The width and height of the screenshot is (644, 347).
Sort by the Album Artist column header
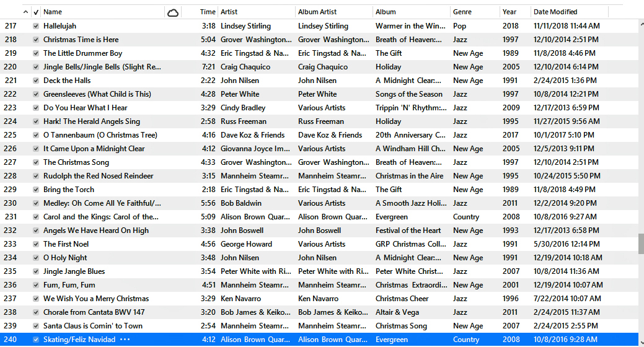tap(332, 12)
